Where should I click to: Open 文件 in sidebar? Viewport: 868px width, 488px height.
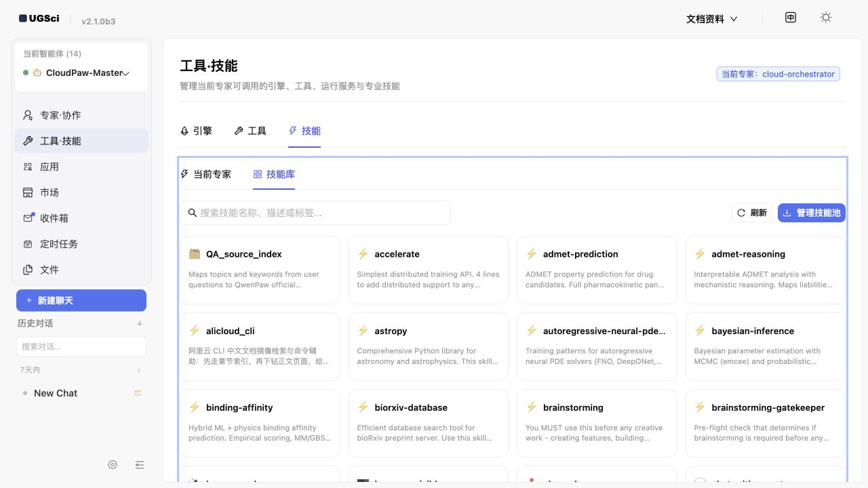pos(81,270)
